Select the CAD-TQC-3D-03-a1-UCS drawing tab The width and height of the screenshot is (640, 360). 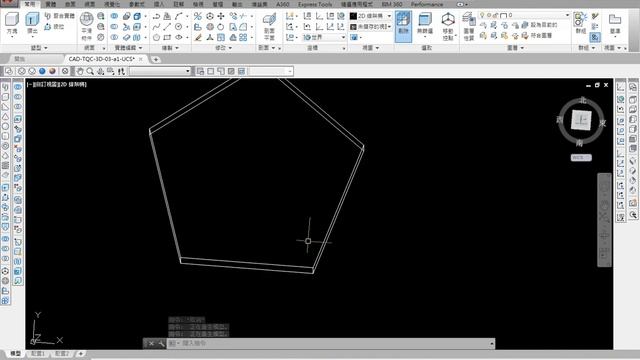101,59
